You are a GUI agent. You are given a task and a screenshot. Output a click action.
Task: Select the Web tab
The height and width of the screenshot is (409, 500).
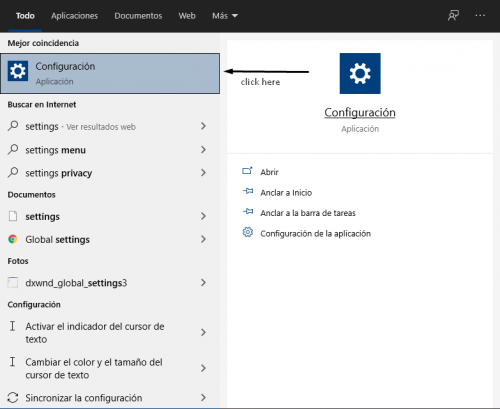point(187,16)
